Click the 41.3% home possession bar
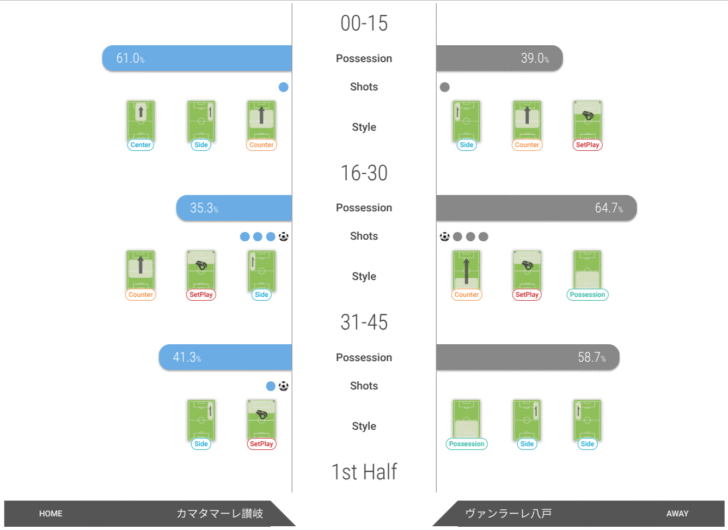This screenshot has width=728, height=530. point(225,357)
